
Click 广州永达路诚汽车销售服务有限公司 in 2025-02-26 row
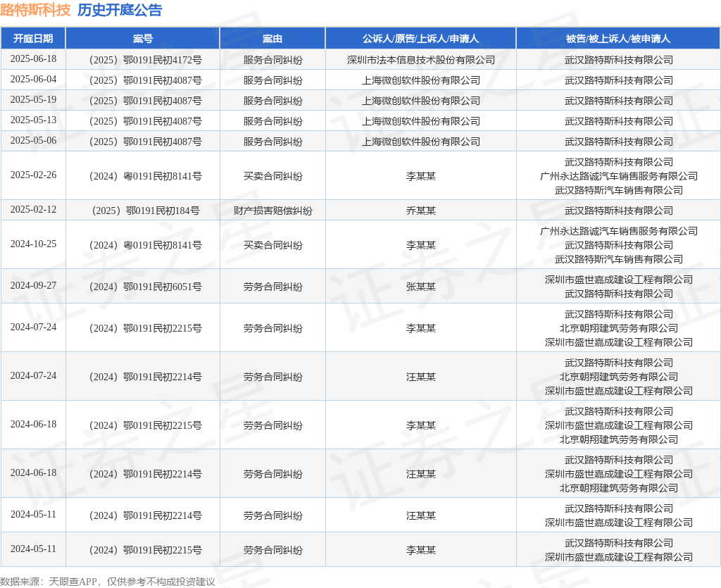click(618, 176)
